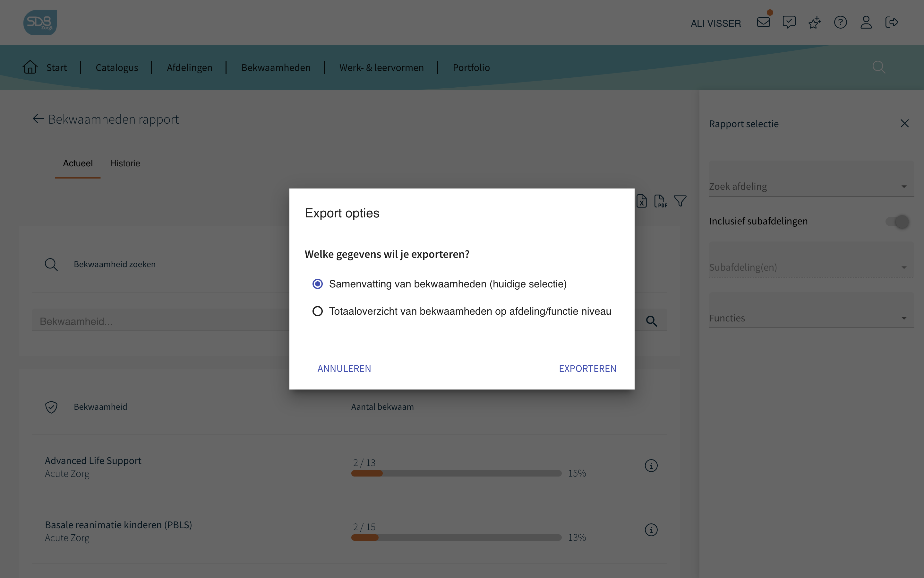Go to Afdelingen in navigation

click(x=189, y=68)
